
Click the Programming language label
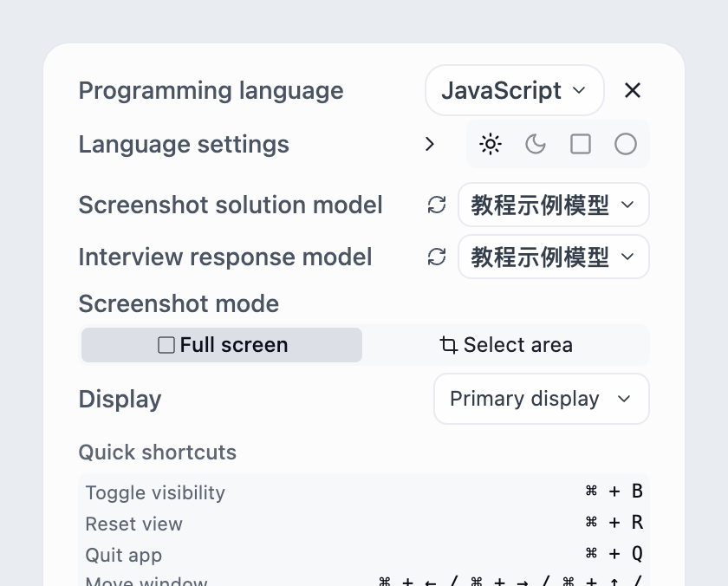click(211, 90)
